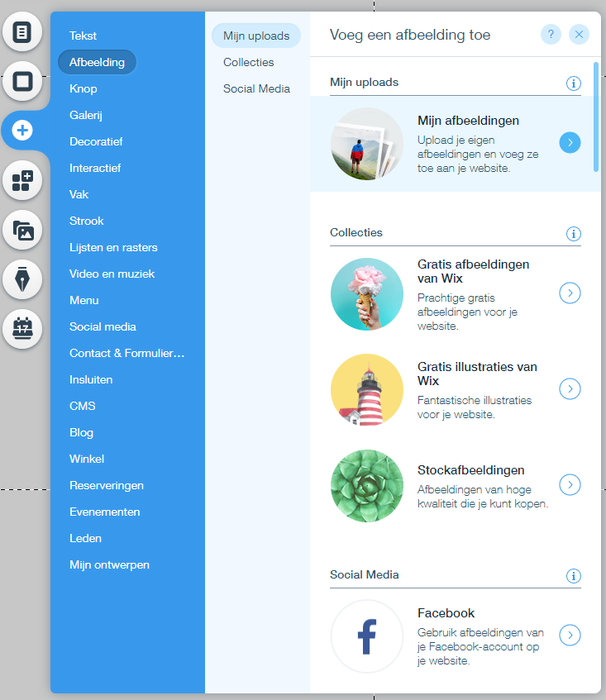
Task: Click the Background square icon in sidebar
Action: (22, 82)
